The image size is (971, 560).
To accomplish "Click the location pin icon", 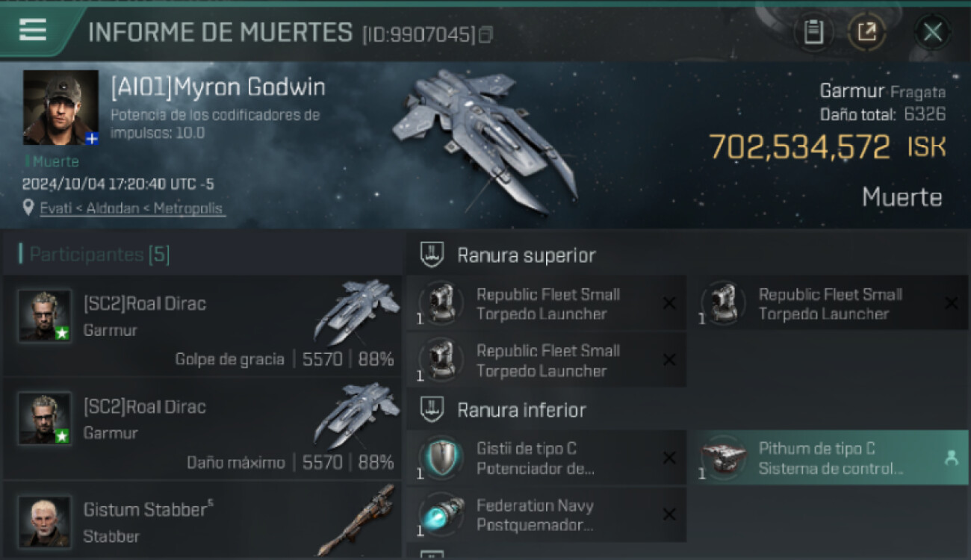I will coord(28,208).
